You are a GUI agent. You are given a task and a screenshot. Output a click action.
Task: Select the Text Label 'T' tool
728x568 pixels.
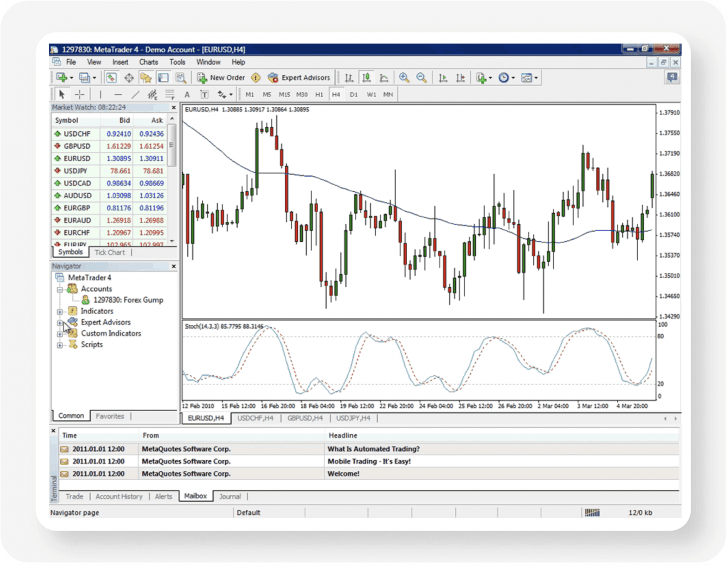click(204, 95)
